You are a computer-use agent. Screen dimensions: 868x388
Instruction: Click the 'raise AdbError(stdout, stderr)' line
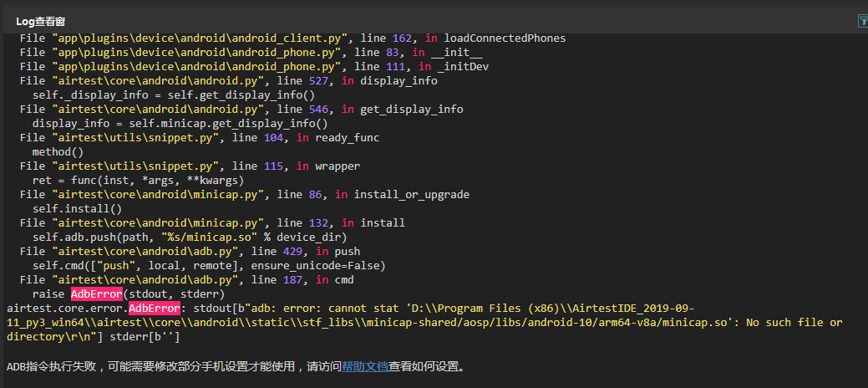click(129, 294)
